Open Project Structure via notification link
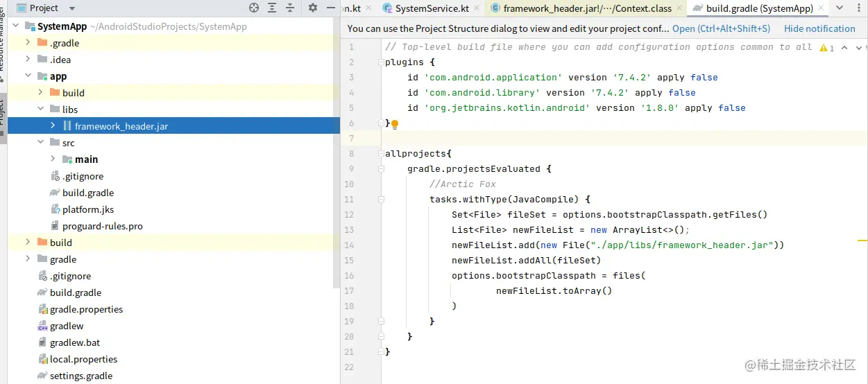This screenshot has width=868, height=384. pyautogui.click(x=721, y=28)
